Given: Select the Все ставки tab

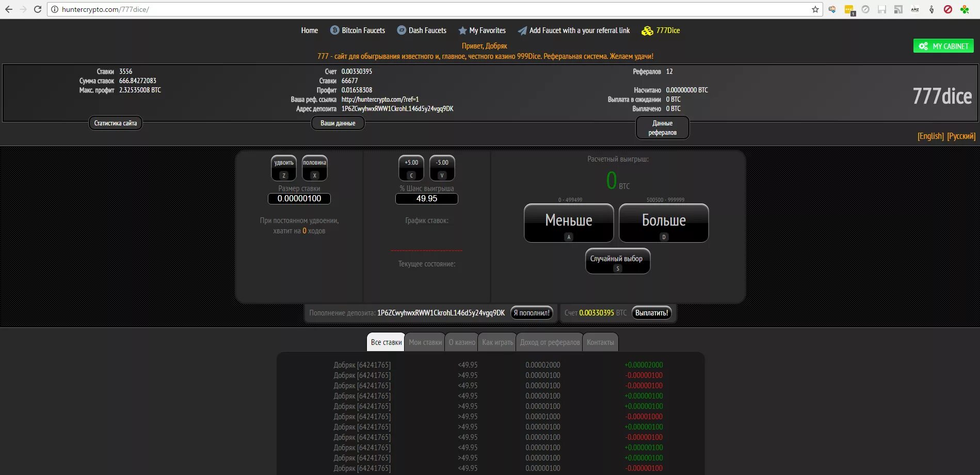Looking at the screenshot, I should point(386,342).
